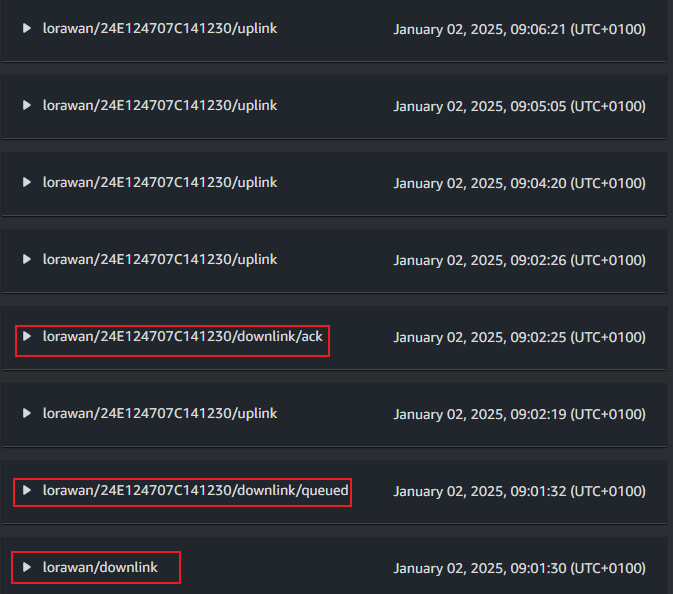Open uplink topic text received at 09:02:19
Screen dimensions: 673x594
click(x=160, y=413)
